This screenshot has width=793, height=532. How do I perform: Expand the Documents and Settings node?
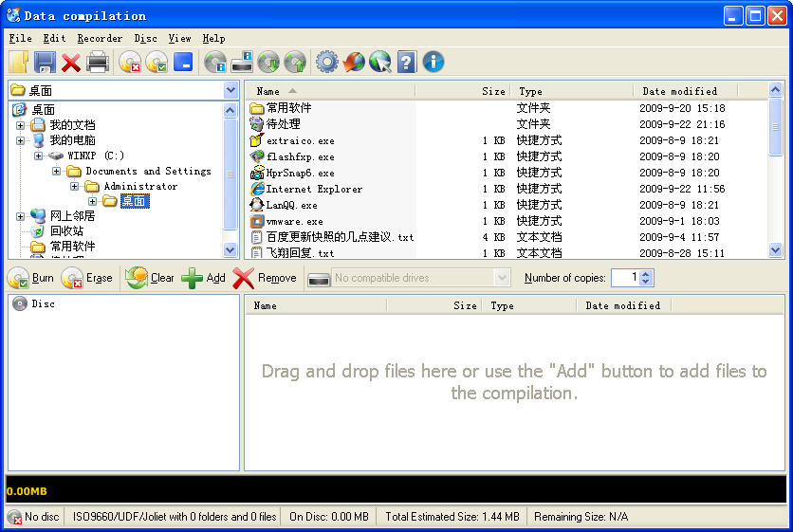pos(57,171)
